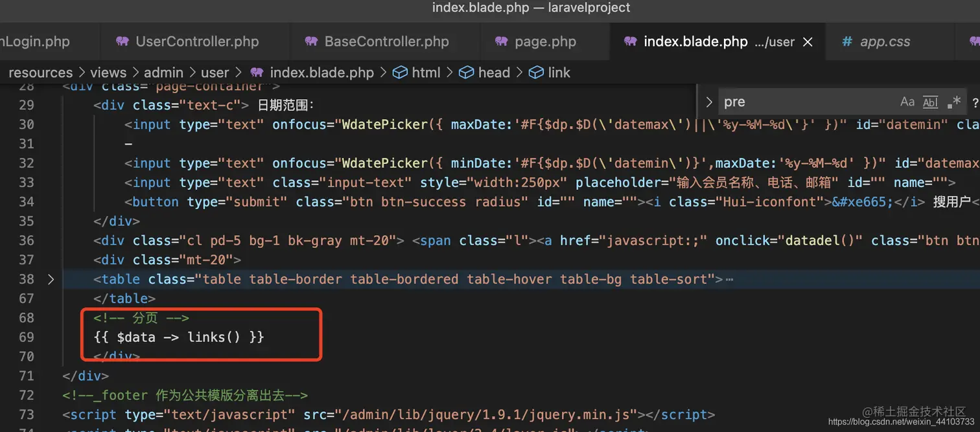Screen dimensions: 980x432
Task: Select line number 72 in the gutter
Action: click(27, 395)
